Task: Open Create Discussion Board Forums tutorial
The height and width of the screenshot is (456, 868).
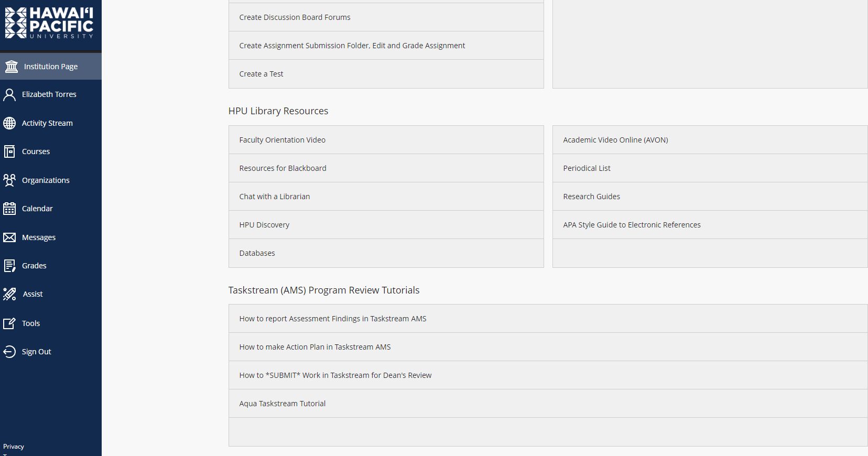Action: coord(386,17)
